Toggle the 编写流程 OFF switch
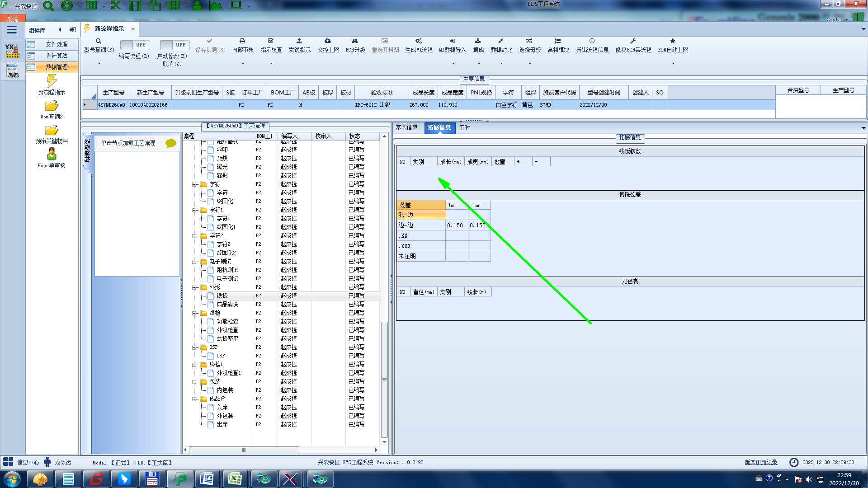Viewport: 868px width, 488px height. (134, 45)
